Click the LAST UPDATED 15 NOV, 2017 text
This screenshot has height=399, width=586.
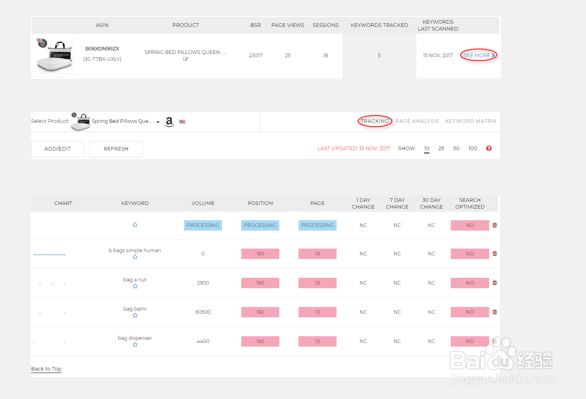pos(354,148)
